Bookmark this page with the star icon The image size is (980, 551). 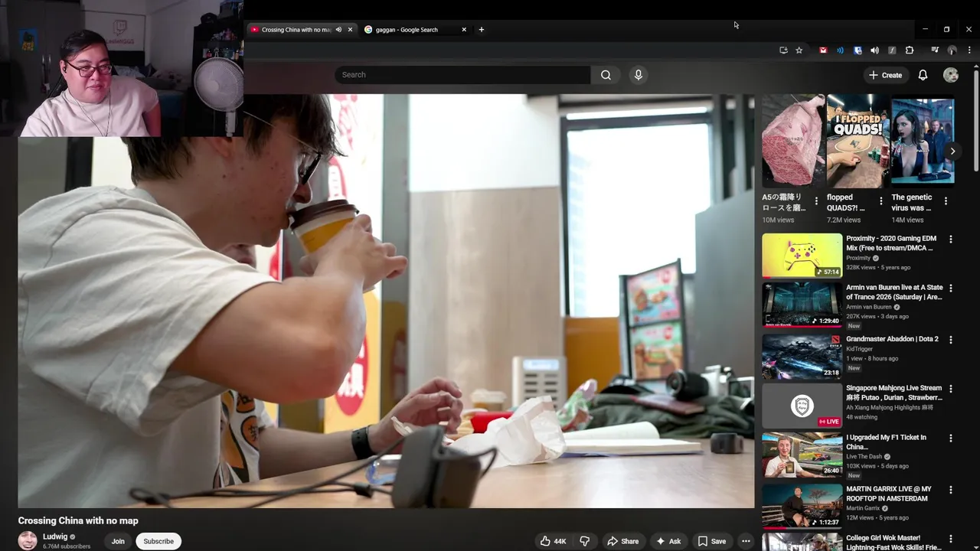(799, 51)
